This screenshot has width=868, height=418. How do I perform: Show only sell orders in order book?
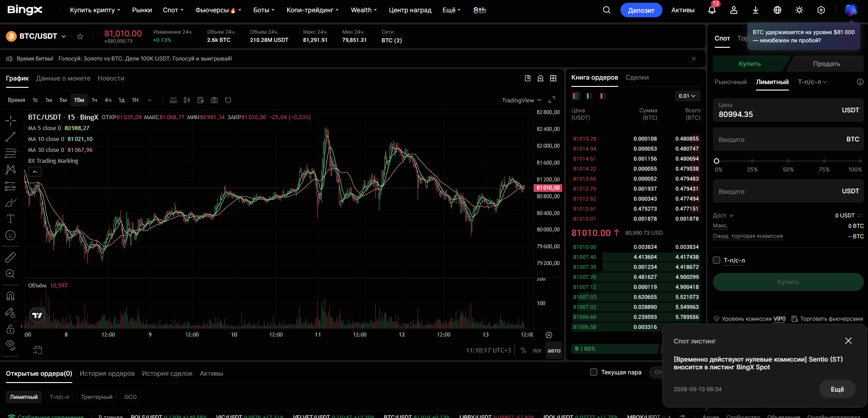click(x=603, y=96)
